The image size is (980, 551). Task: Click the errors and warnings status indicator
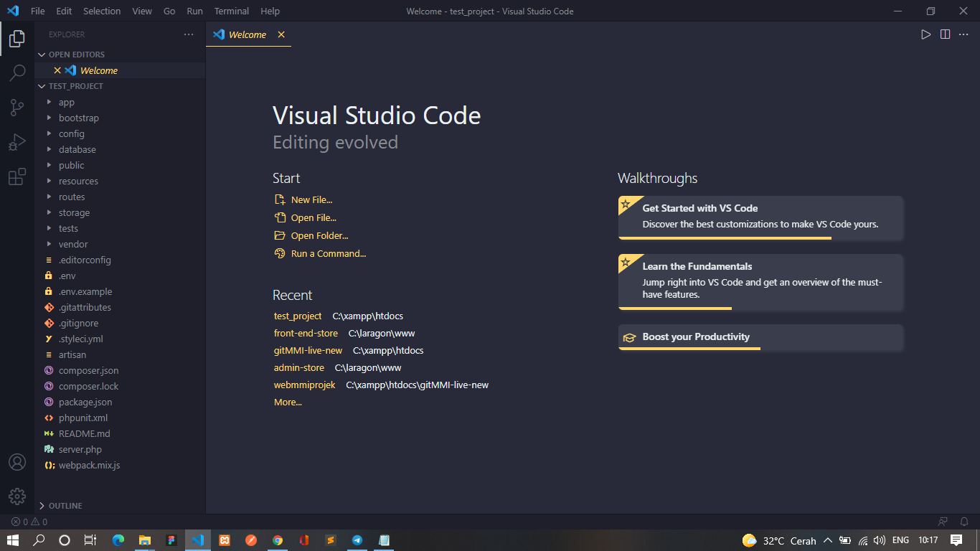coord(29,522)
